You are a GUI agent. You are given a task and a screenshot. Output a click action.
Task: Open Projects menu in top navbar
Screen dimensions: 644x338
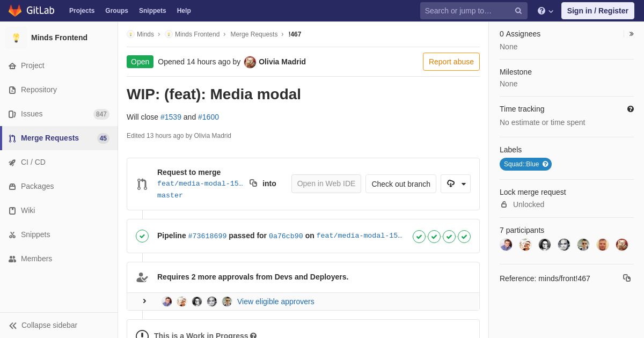(x=82, y=11)
